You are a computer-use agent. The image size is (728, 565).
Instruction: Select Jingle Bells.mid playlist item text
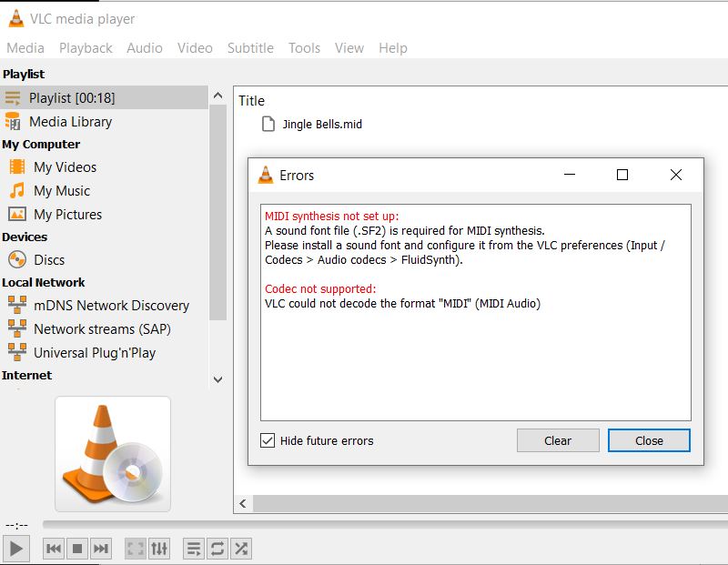[322, 124]
